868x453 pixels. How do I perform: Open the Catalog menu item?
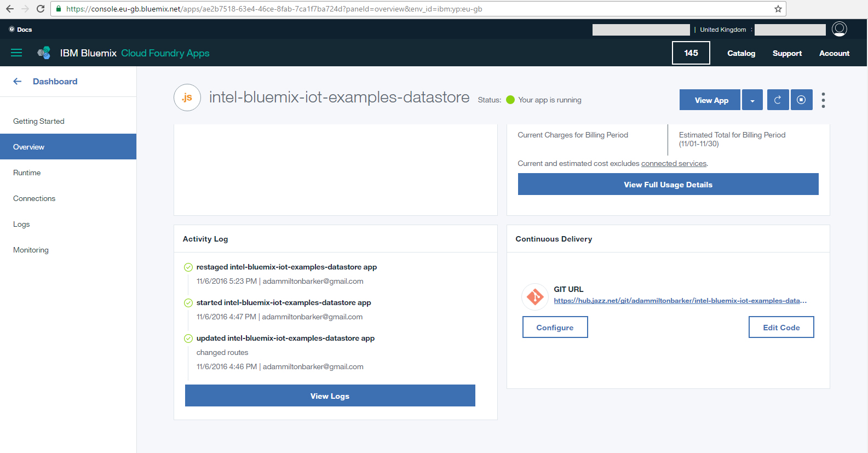[741, 53]
